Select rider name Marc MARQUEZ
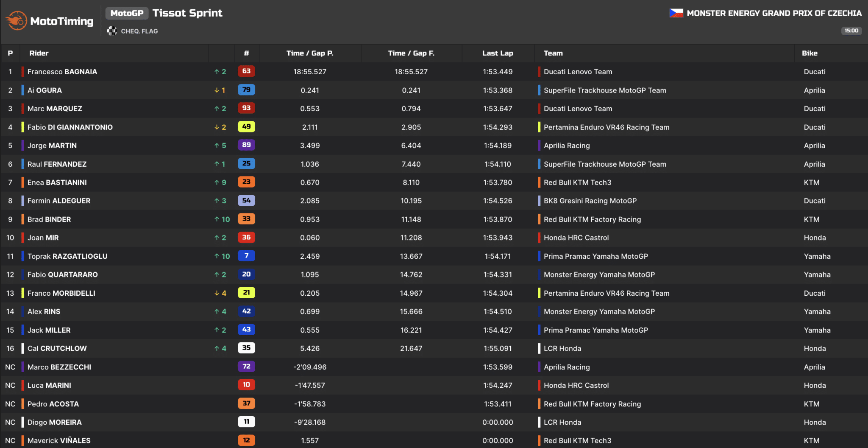The height and width of the screenshot is (448, 868). [55, 109]
